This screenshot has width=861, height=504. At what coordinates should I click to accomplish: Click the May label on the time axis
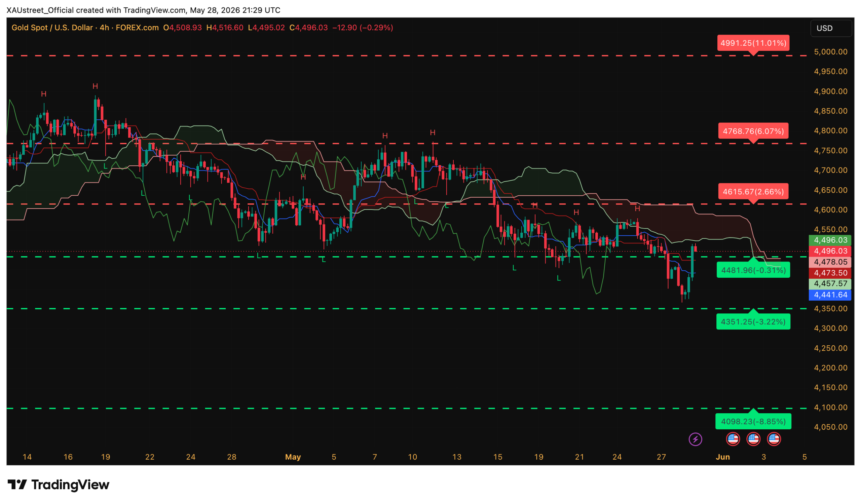pyautogui.click(x=293, y=457)
